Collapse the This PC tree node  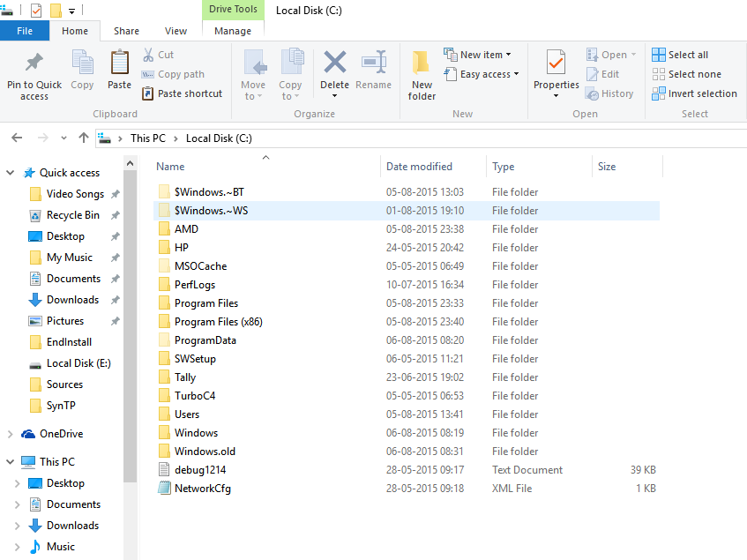(10, 462)
